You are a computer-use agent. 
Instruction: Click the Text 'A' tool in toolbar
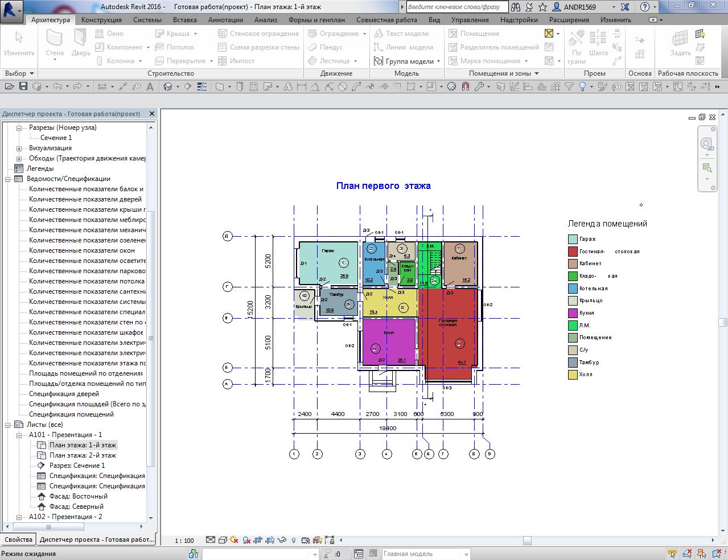150,87
